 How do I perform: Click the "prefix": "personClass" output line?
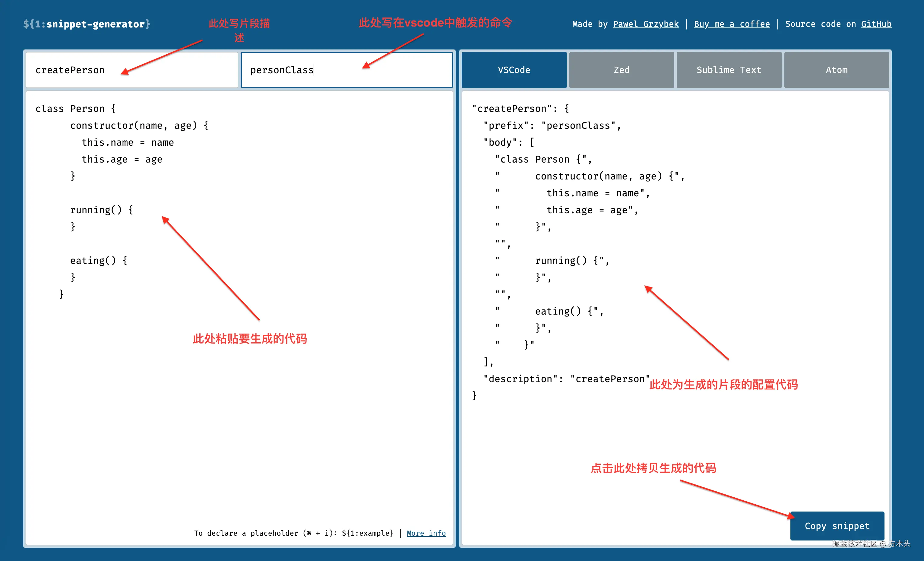coord(552,126)
